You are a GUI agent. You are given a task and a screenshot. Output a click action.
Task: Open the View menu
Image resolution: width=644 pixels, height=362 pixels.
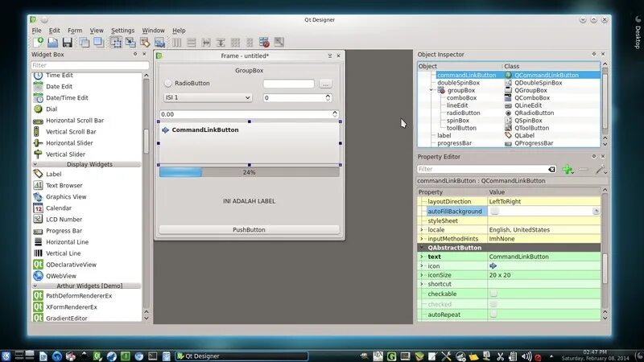pos(97,31)
